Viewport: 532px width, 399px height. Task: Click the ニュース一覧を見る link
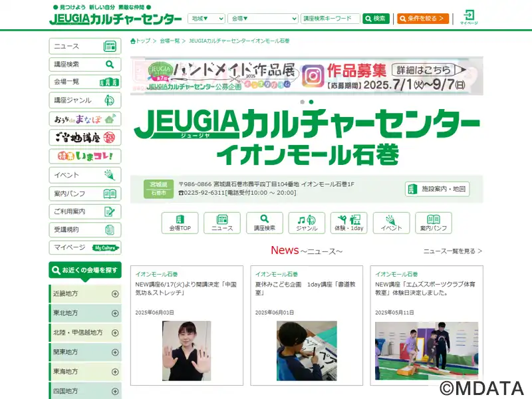click(453, 251)
